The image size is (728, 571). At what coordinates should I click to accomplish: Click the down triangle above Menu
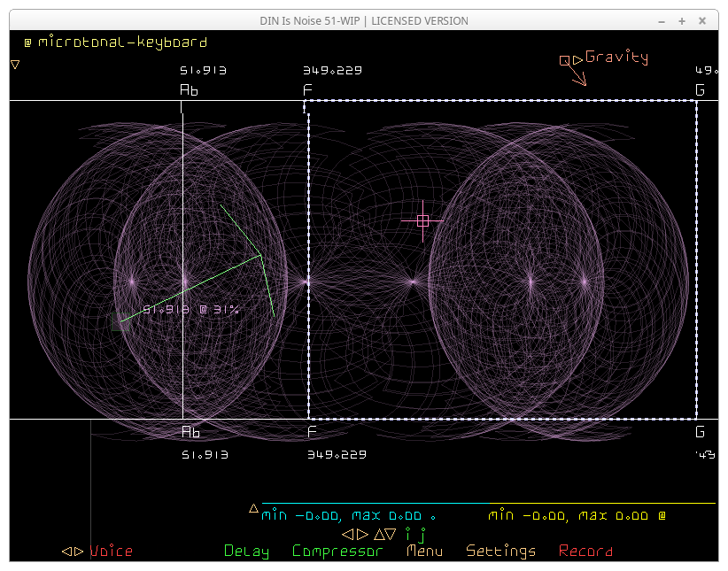point(391,535)
